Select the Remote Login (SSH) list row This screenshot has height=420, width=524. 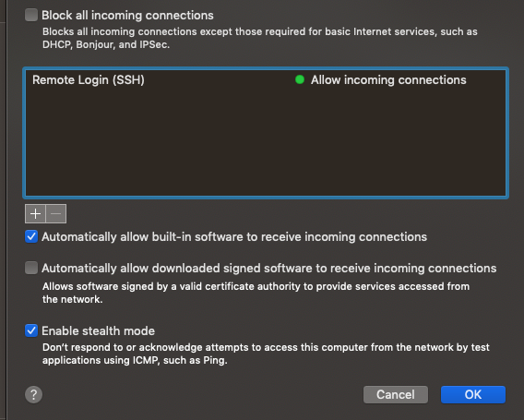tap(266, 80)
